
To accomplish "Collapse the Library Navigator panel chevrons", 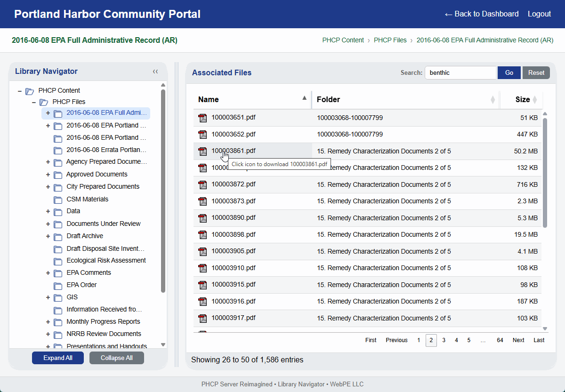I will pyautogui.click(x=155, y=72).
